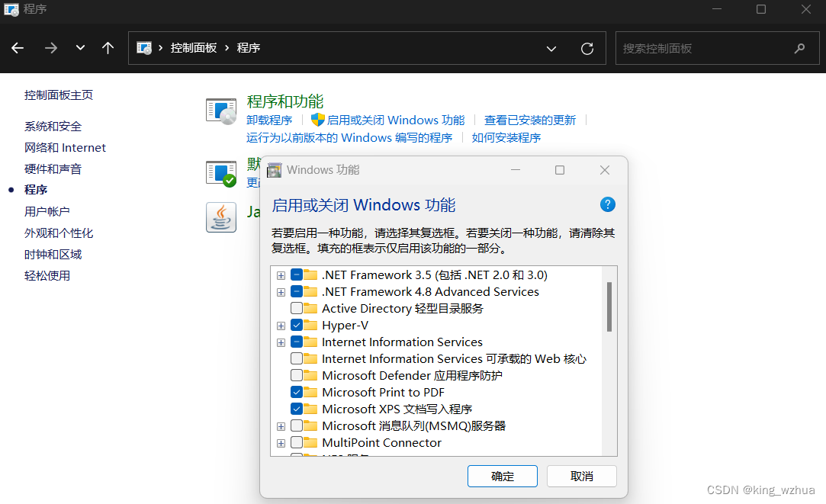Open 网络和 Internet category
Image resolution: width=826 pixels, height=504 pixels.
coord(65,147)
